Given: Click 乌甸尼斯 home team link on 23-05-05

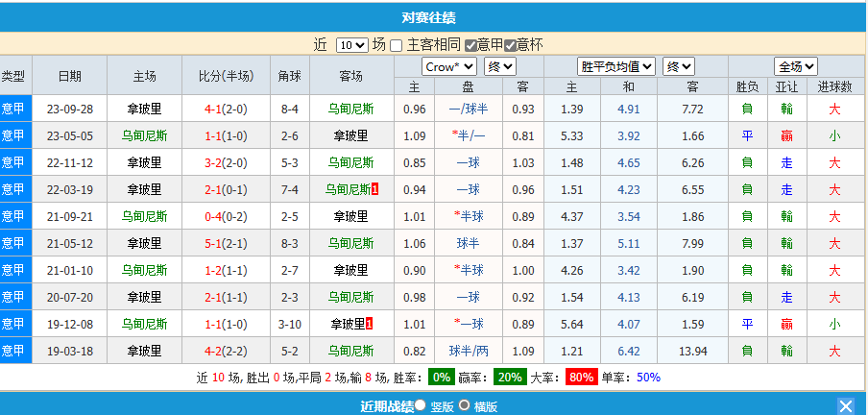Looking at the screenshot, I should 144,135.
